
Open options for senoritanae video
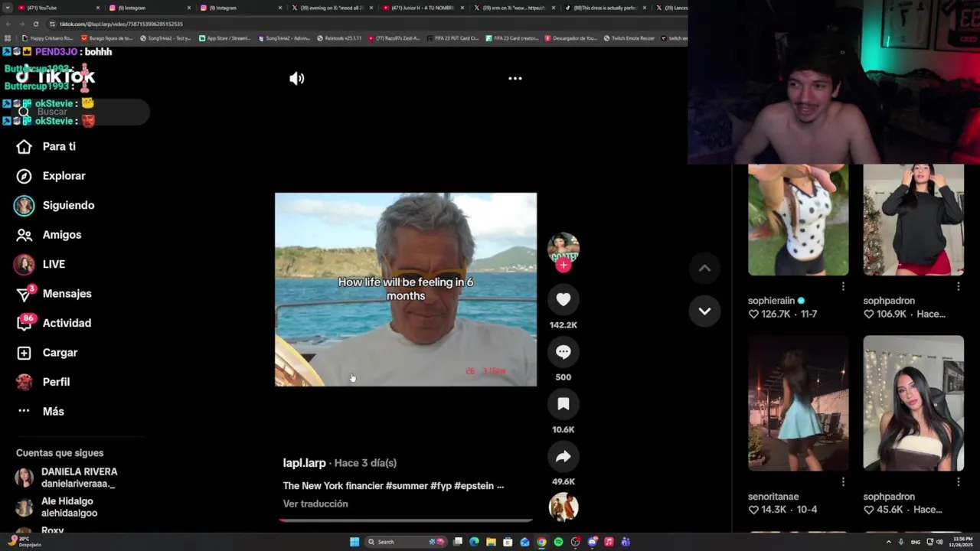click(x=843, y=482)
